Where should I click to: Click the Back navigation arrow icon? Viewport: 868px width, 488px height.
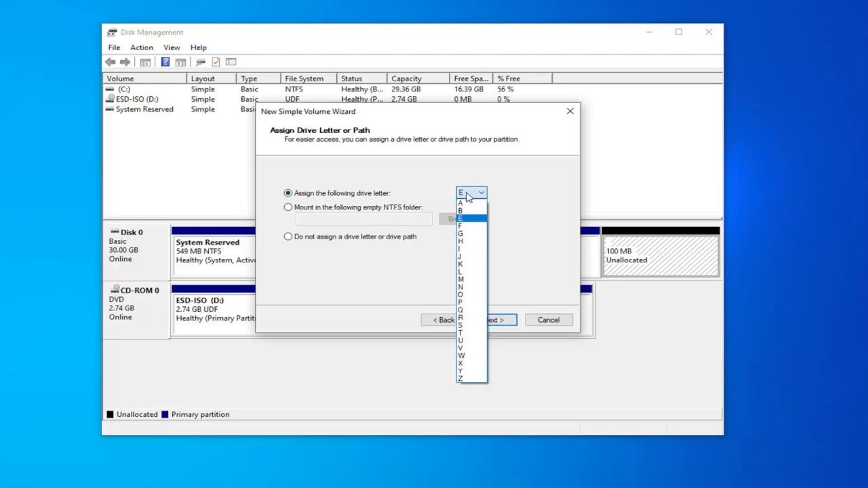(111, 62)
